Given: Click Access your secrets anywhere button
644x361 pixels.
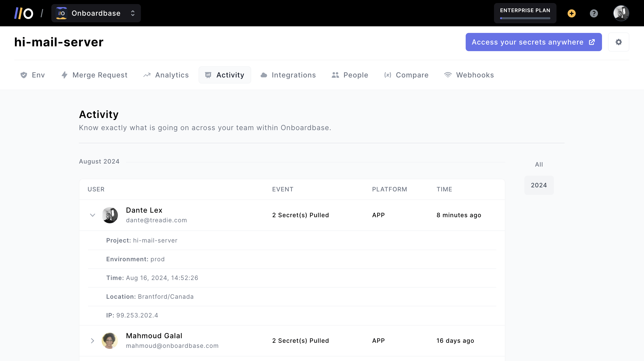Looking at the screenshot, I should [534, 42].
